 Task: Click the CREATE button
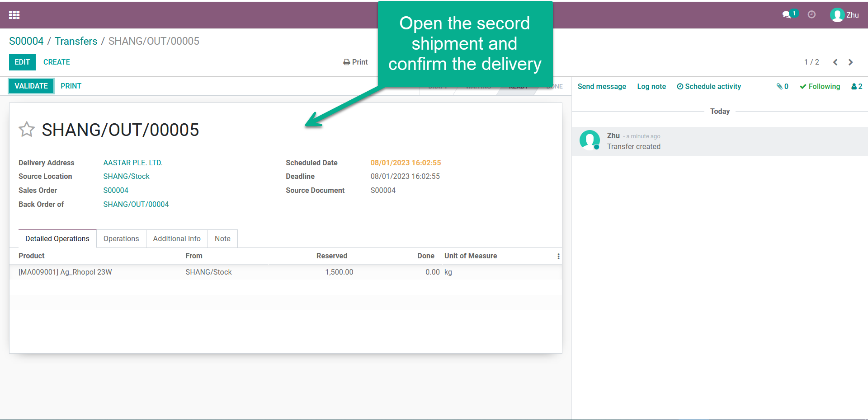click(57, 62)
